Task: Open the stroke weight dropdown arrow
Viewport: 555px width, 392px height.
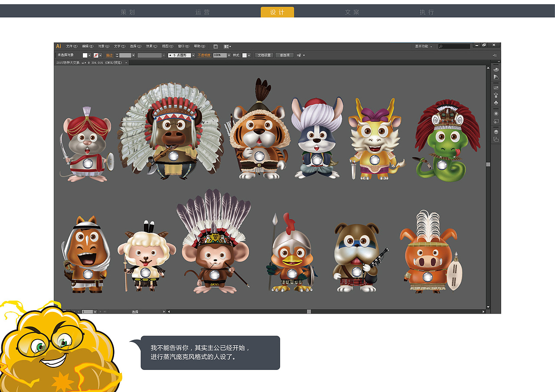Action: [134, 55]
